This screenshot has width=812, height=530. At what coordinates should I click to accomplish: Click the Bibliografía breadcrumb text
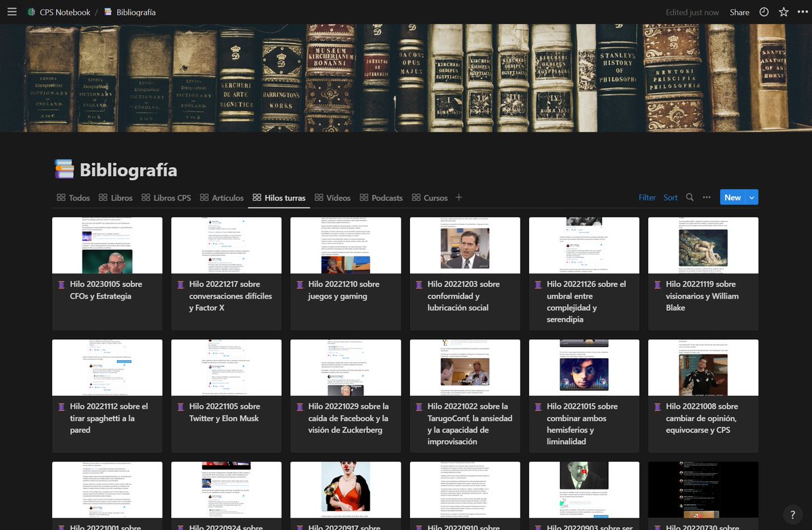tap(136, 12)
